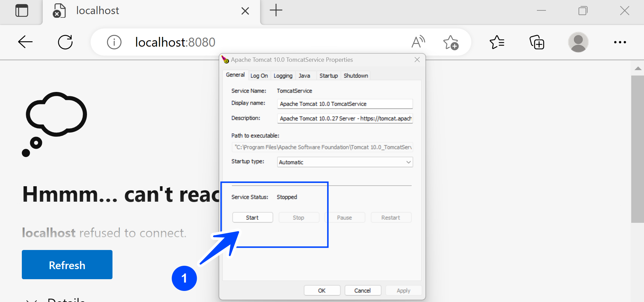
Task: Click the Stop service button
Action: pos(298,217)
